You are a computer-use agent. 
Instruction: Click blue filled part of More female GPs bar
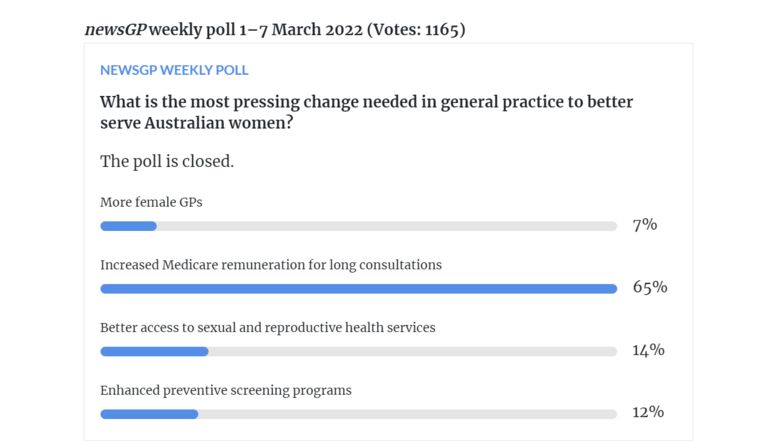128,226
